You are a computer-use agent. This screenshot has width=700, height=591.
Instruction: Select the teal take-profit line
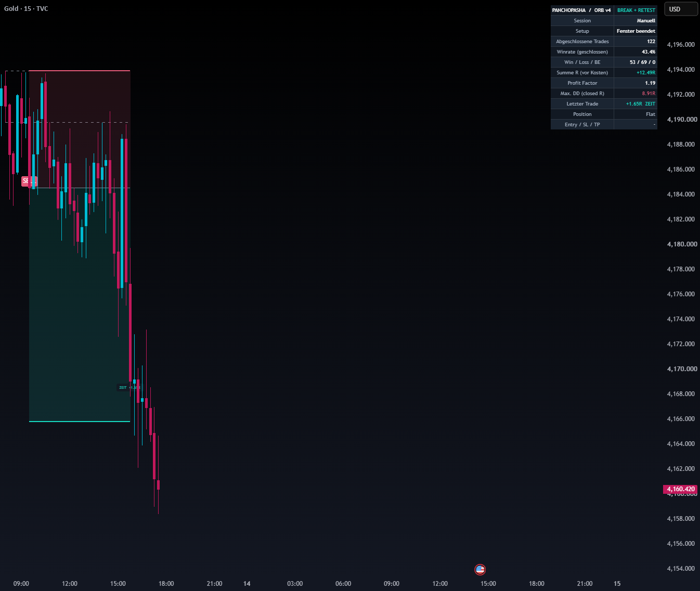point(80,421)
